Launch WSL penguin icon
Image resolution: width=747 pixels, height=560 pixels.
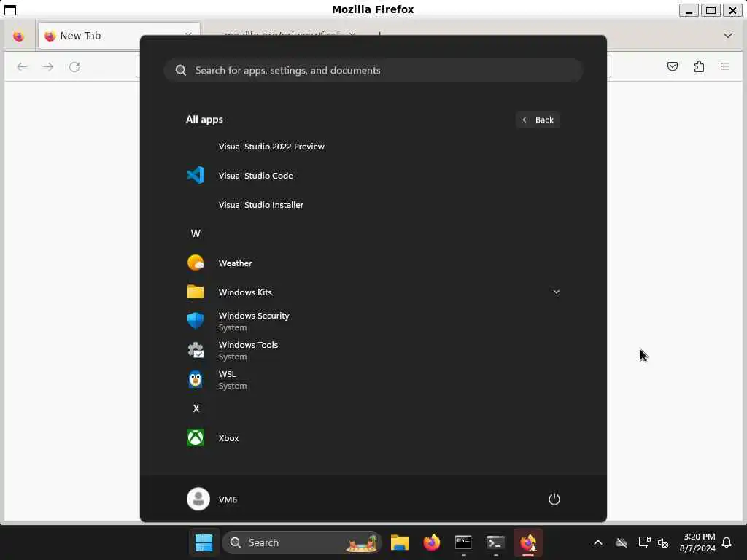pos(196,379)
